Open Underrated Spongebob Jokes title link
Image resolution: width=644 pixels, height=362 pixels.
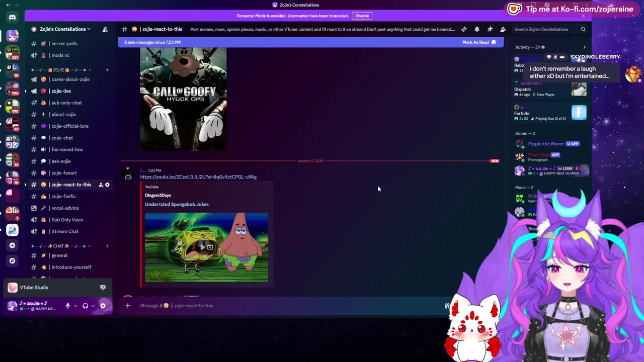click(177, 204)
